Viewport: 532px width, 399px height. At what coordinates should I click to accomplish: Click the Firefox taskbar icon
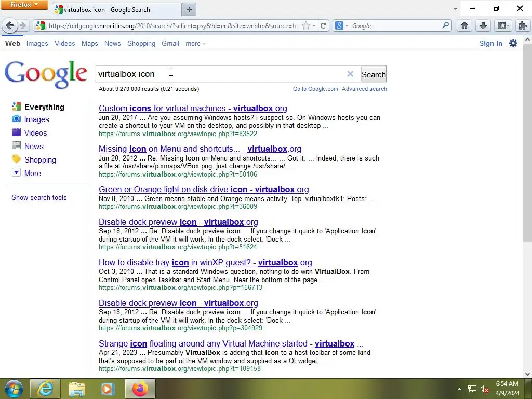[x=140, y=389]
